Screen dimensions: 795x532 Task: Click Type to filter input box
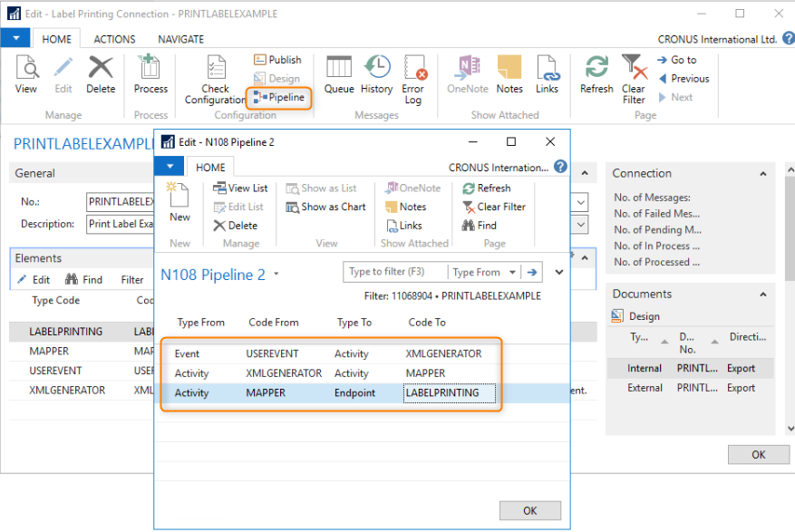[x=395, y=272]
